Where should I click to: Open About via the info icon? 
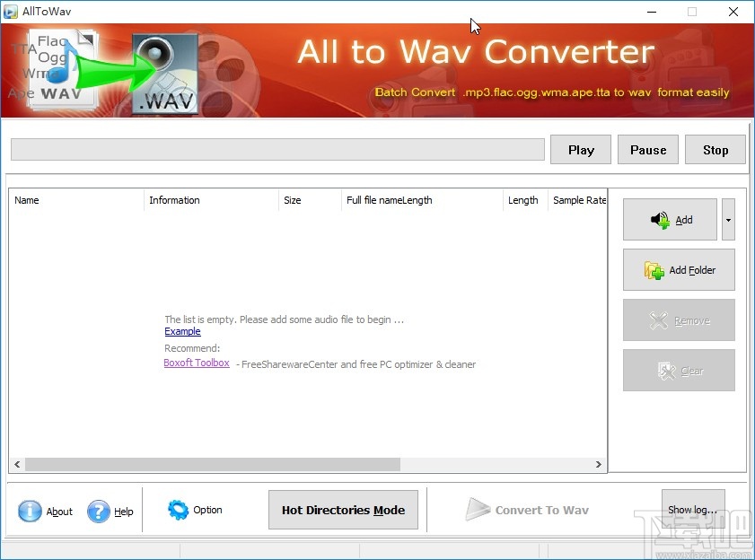pyautogui.click(x=30, y=511)
